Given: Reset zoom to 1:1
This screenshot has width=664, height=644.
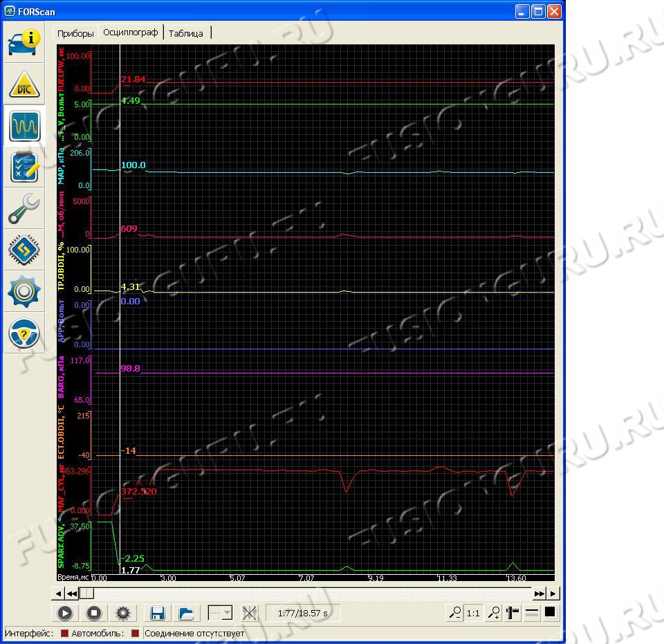Looking at the screenshot, I should click(473, 613).
